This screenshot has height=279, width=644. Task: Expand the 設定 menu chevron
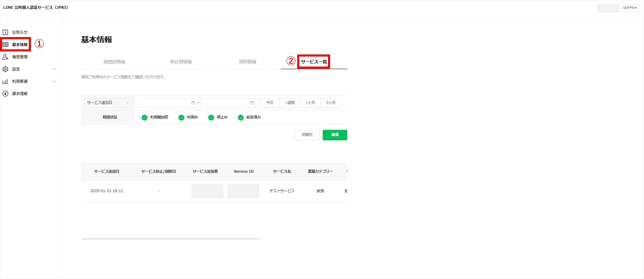tap(54, 69)
